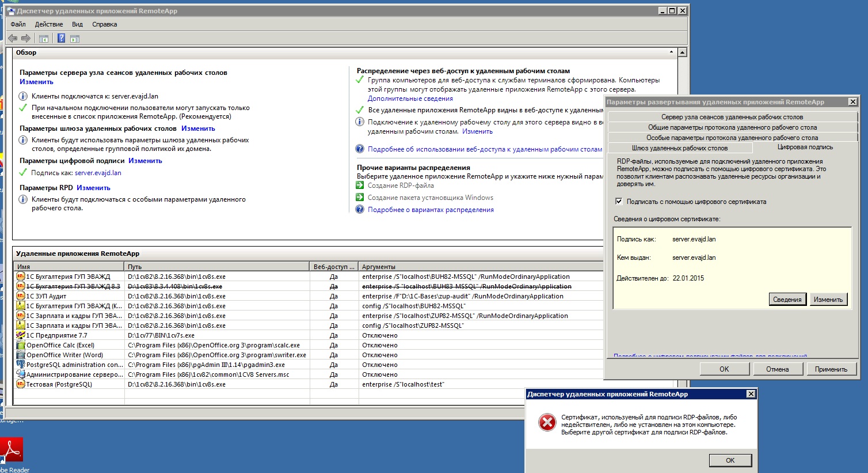Click the overview pane scrollbar up arrow

pos(682,52)
